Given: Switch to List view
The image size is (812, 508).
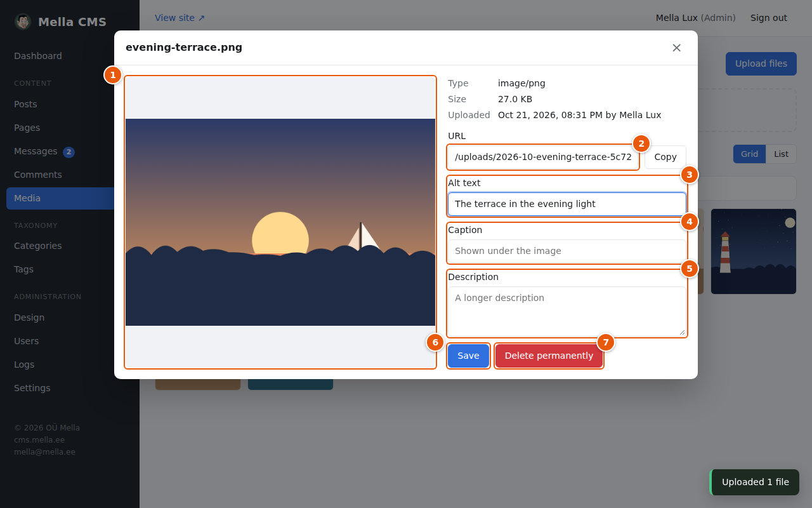Looking at the screenshot, I should 781,154.
